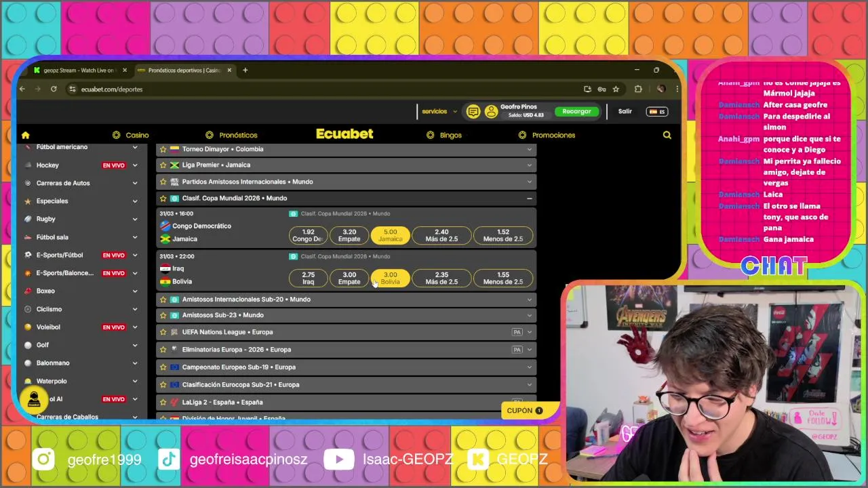Select Iraq odds 2.75
This screenshot has width=868, height=488.
[308, 278]
